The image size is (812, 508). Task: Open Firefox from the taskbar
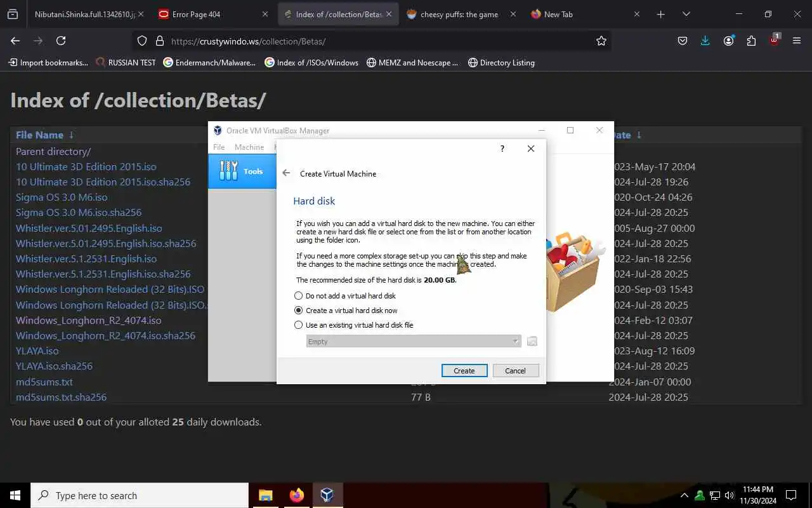pos(296,495)
